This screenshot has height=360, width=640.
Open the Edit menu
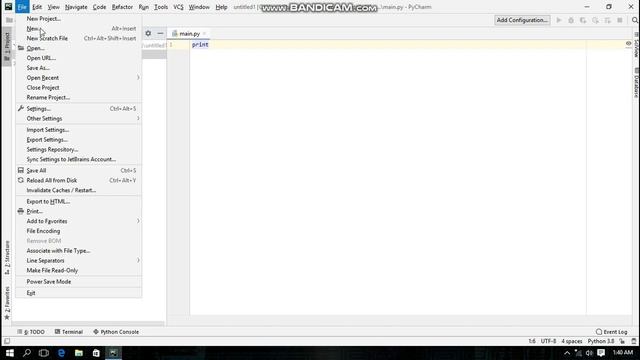37,7
